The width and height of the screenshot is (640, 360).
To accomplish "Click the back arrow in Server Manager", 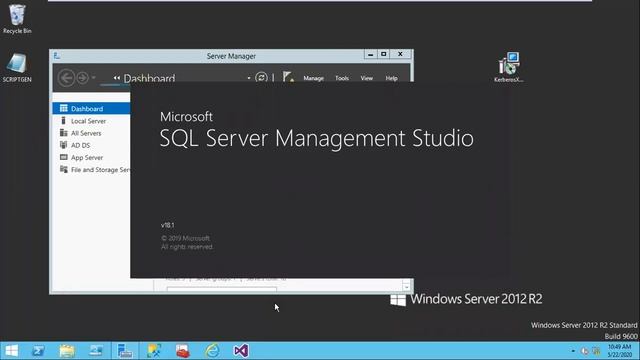I will 66,78.
